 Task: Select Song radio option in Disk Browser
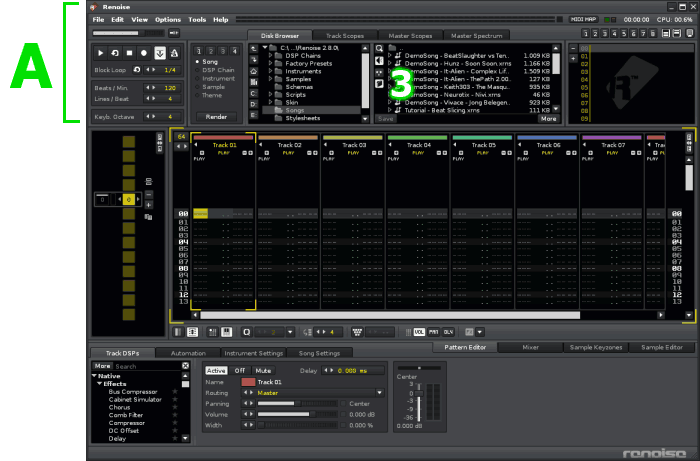pos(206,62)
